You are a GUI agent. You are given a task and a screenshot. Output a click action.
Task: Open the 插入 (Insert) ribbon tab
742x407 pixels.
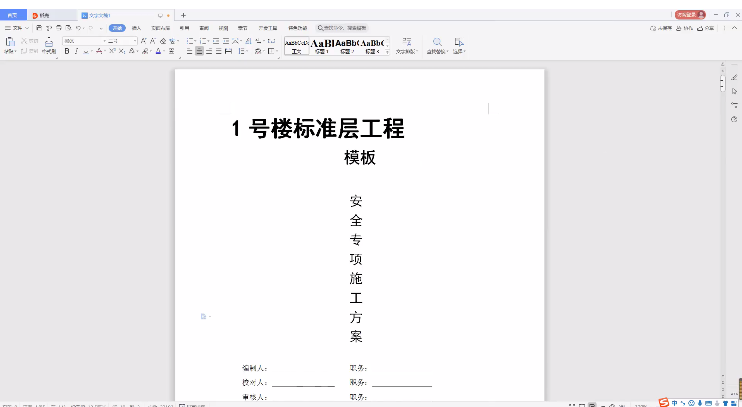coord(136,28)
